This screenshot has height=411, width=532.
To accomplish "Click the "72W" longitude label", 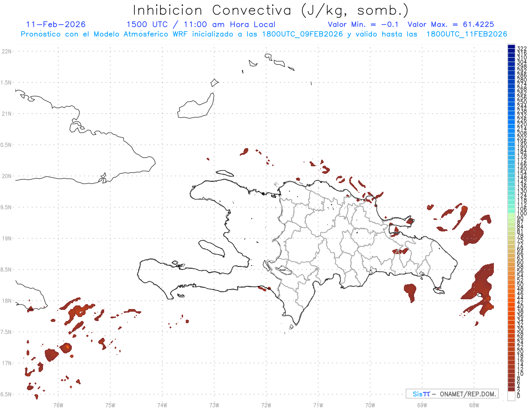I will tap(266, 405).
